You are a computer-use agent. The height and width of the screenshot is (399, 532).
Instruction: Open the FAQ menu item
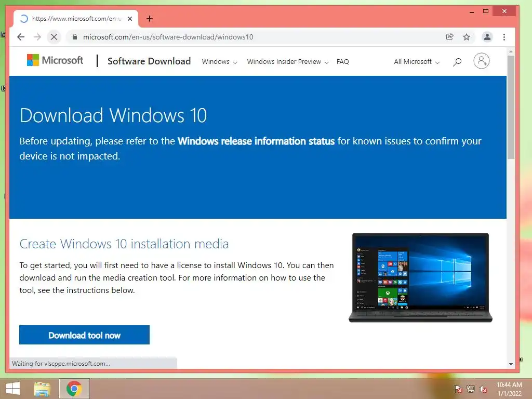343,62
